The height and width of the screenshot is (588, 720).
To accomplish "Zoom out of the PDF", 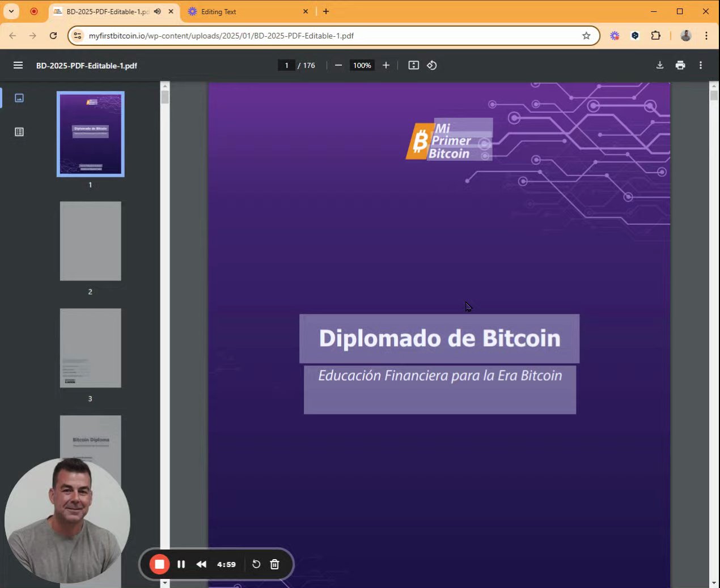I will (338, 65).
